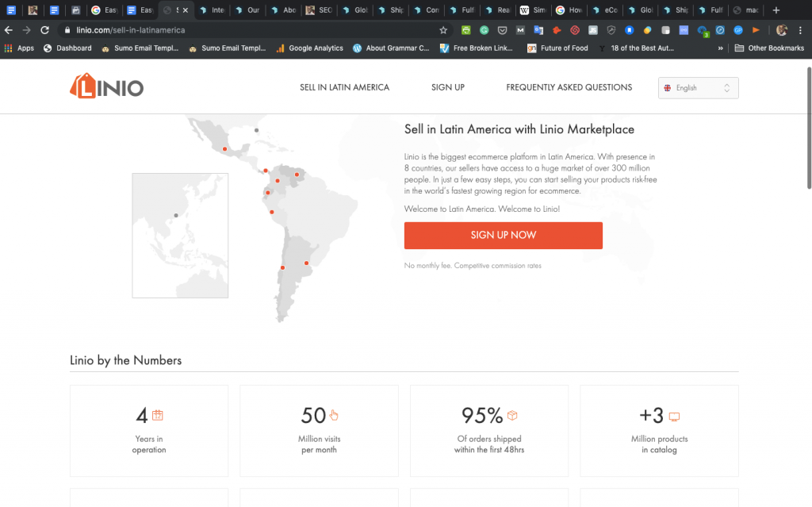812x507 pixels.
Task: Go back using the browser back arrow
Action: [x=9, y=30]
